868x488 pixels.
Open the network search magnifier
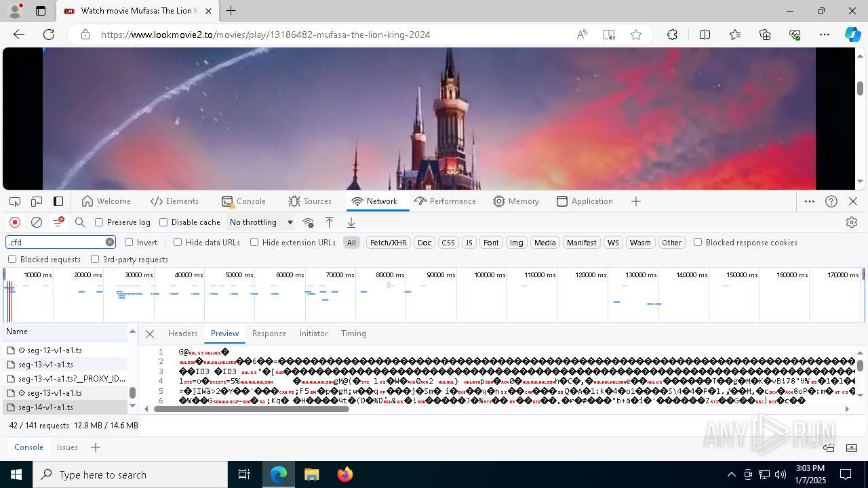(80, 222)
